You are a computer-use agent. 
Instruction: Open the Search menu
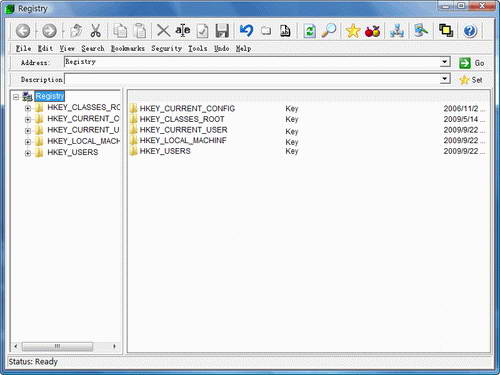[93, 49]
